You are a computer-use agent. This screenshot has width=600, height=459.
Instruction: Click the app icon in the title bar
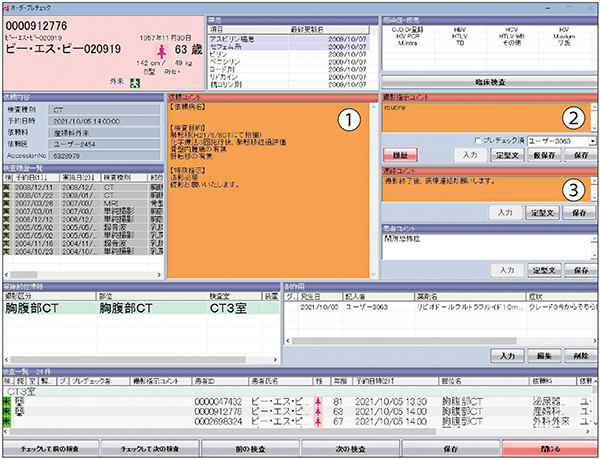7,6
